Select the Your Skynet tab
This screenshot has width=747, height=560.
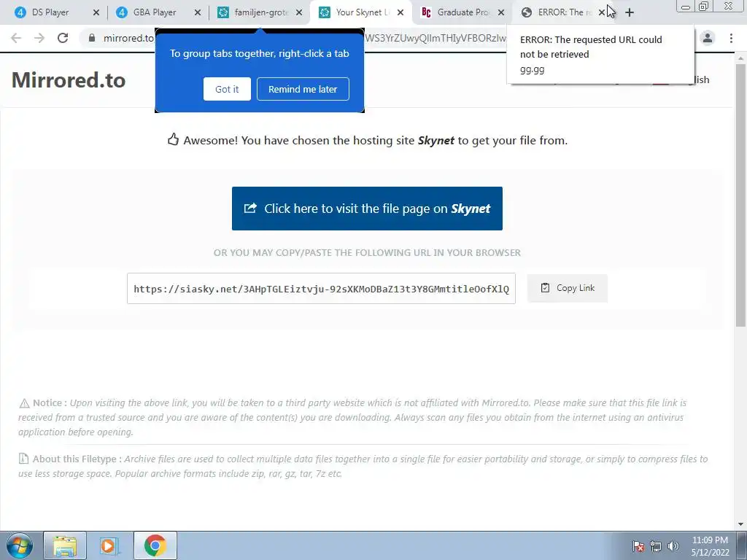click(361, 13)
